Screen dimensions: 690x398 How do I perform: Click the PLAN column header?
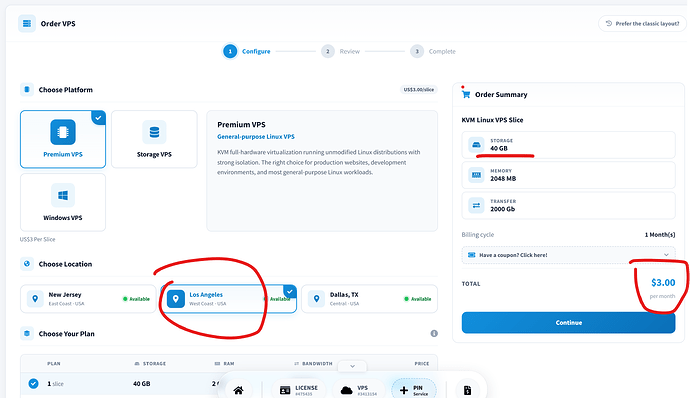[x=54, y=364]
